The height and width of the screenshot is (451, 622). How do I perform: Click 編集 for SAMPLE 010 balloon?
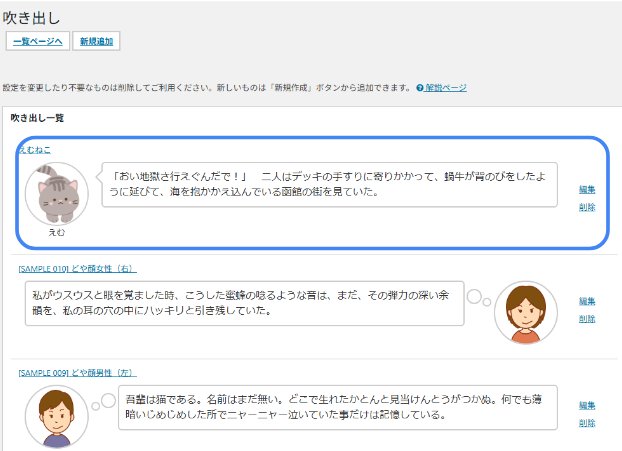pyautogui.click(x=587, y=301)
